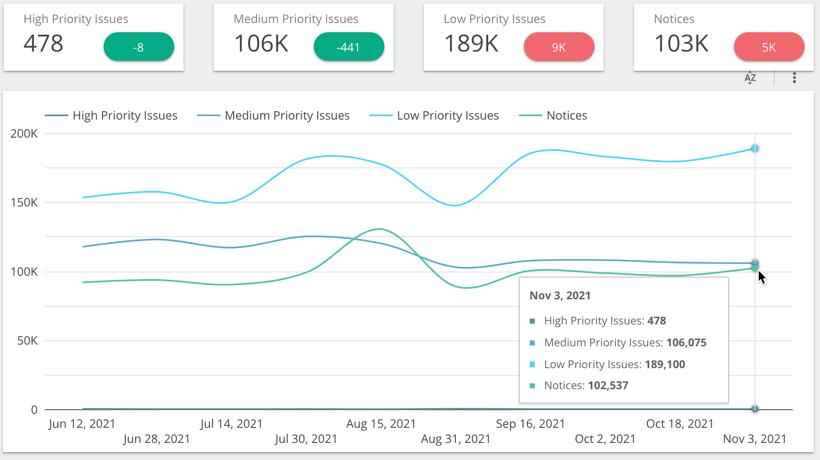The height and width of the screenshot is (460, 820).
Task: Toggle High Priority Issues series in legend
Action: tap(112, 116)
